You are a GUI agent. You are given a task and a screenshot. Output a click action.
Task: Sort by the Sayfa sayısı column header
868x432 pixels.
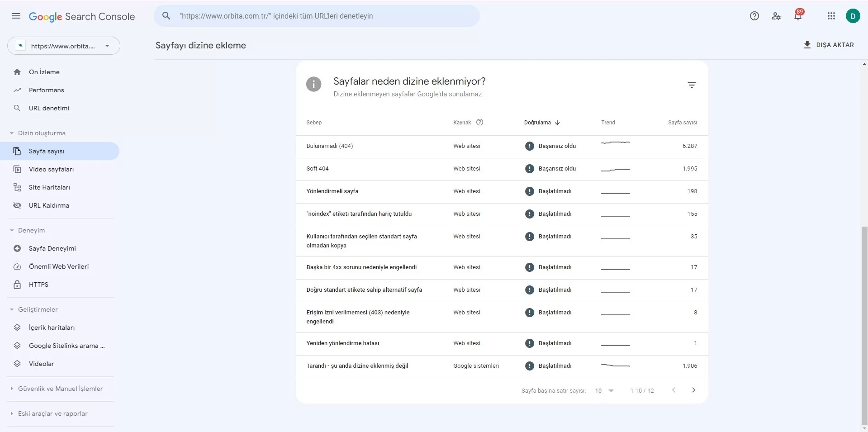click(x=683, y=123)
